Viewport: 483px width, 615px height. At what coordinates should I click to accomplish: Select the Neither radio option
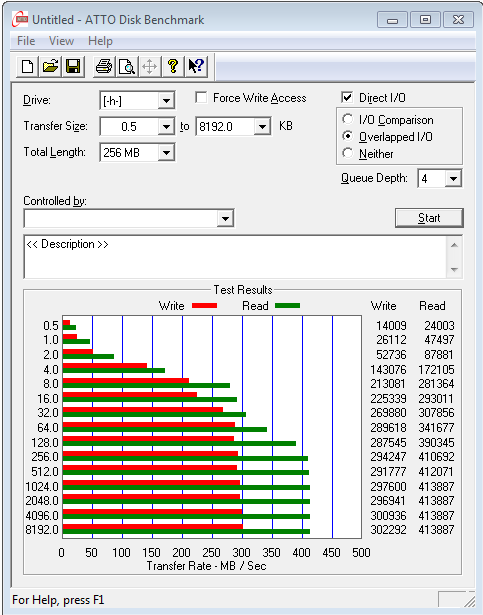(347, 153)
